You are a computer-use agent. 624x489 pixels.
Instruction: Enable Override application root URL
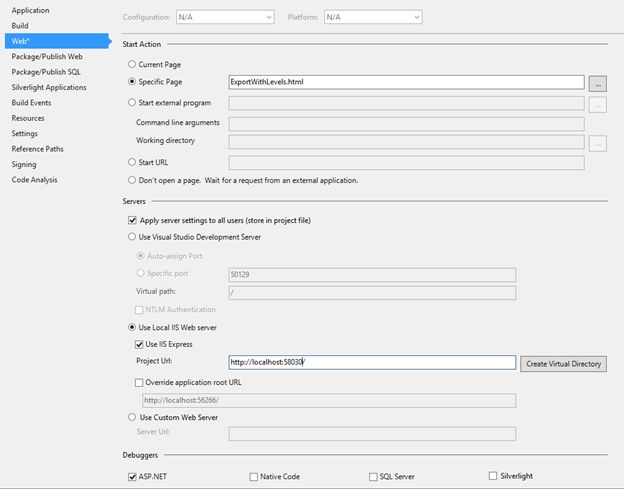click(139, 383)
